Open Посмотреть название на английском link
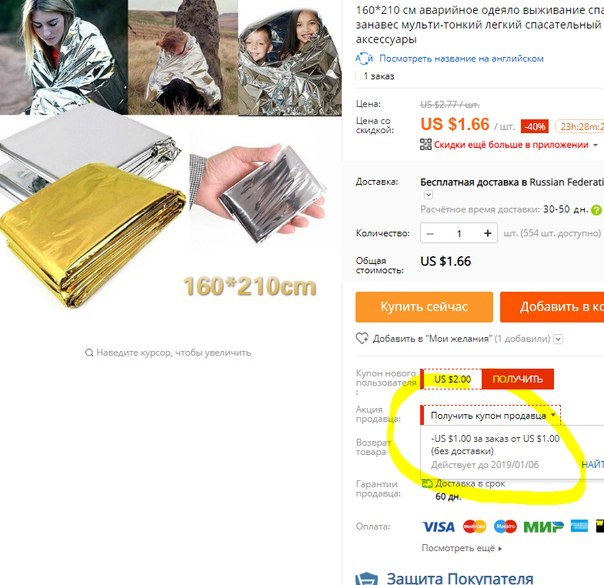The height and width of the screenshot is (585, 604). click(461, 59)
